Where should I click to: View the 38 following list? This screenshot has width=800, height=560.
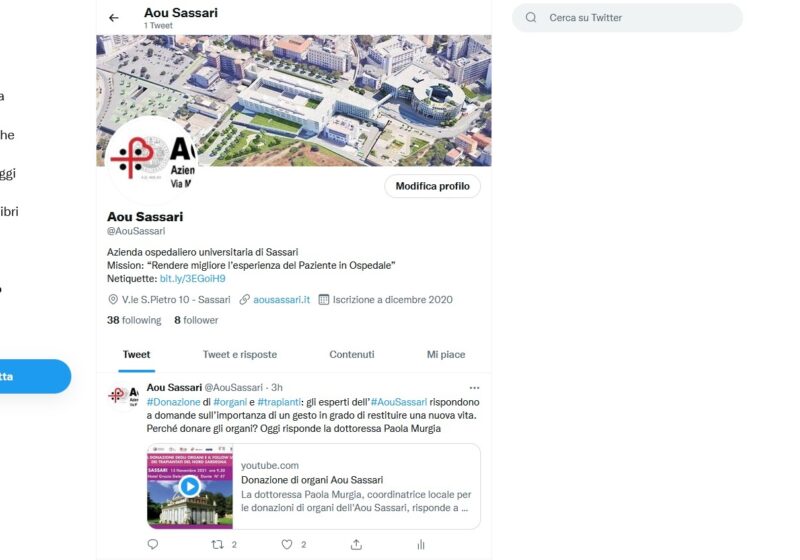coord(134,320)
